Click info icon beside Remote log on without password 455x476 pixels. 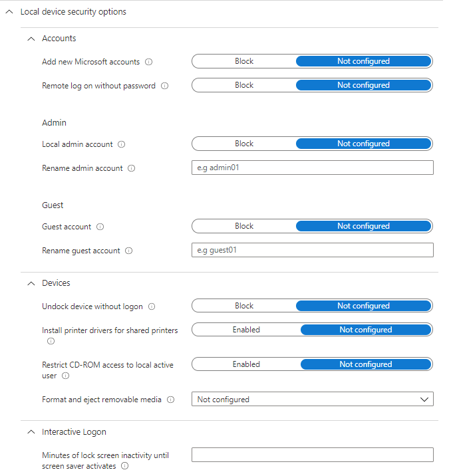165,86
